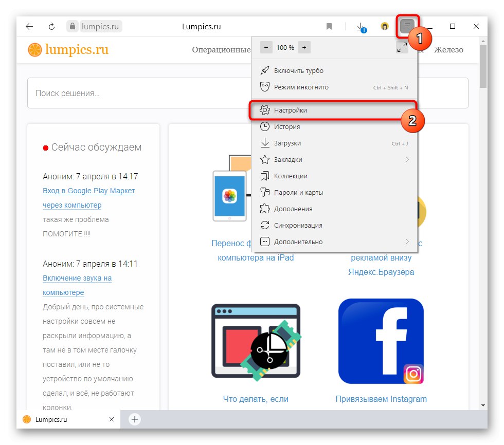
Task: Decrease zoom with minus button
Action: coord(266,47)
